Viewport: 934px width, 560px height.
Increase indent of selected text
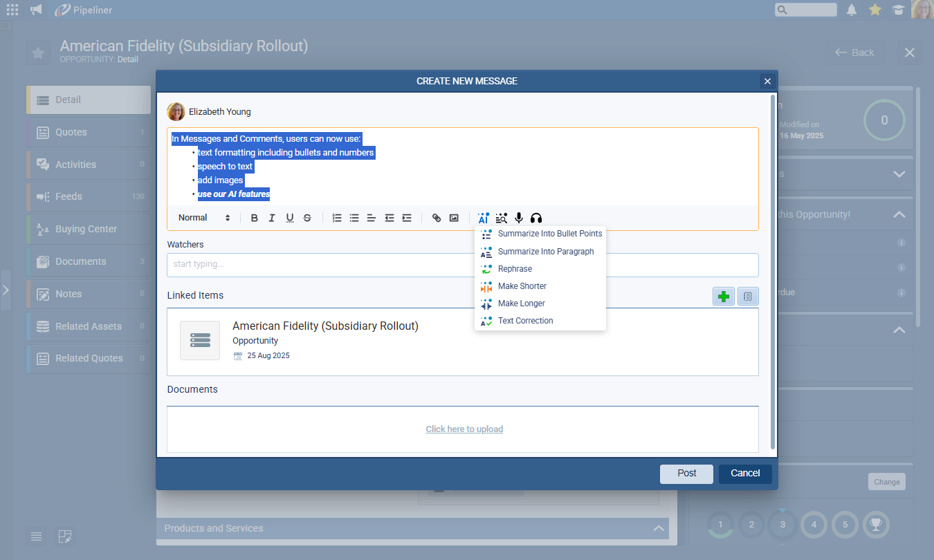(407, 218)
